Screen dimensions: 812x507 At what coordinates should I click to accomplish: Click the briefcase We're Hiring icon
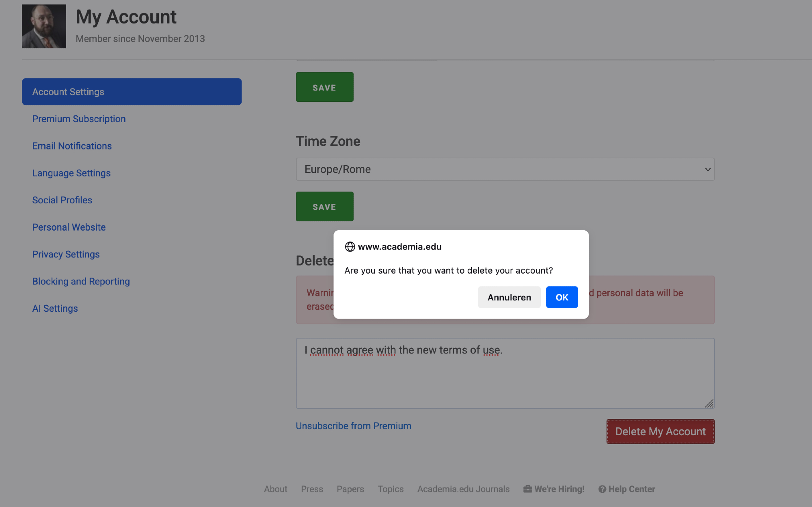[x=527, y=489]
